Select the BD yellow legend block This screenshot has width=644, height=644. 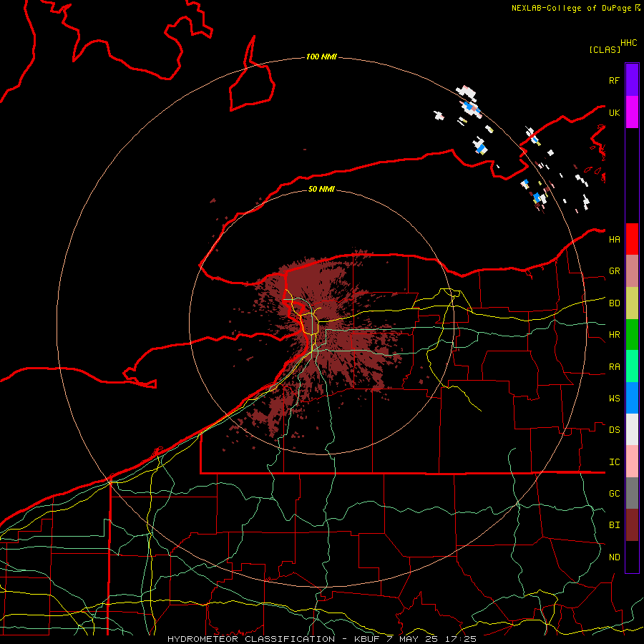(x=632, y=303)
